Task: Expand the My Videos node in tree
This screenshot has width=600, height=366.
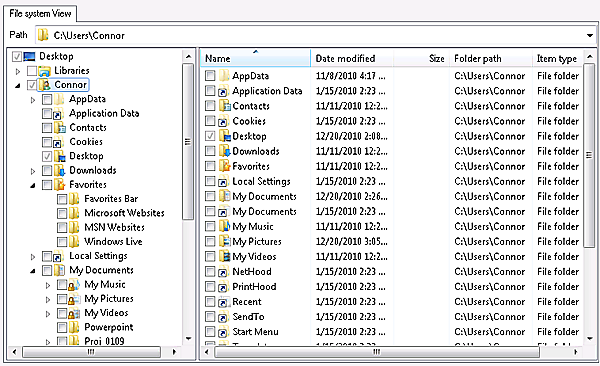Action: point(48,314)
